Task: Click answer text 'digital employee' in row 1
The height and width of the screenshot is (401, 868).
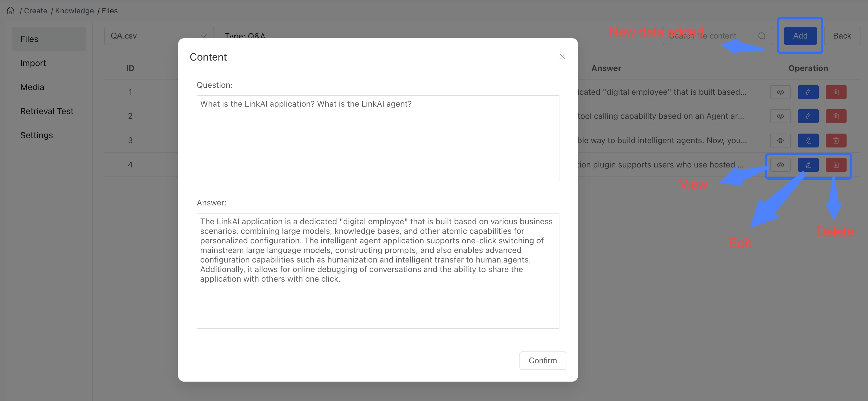Action: (x=662, y=92)
